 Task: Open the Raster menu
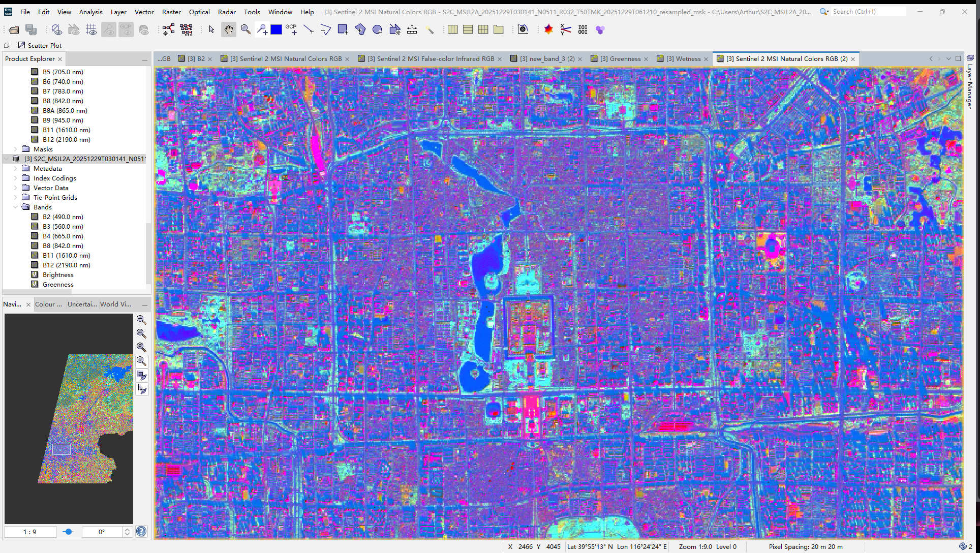pyautogui.click(x=171, y=12)
